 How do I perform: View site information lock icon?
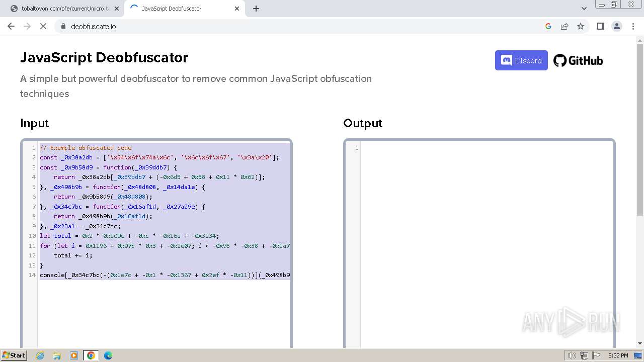tap(63, 26)
